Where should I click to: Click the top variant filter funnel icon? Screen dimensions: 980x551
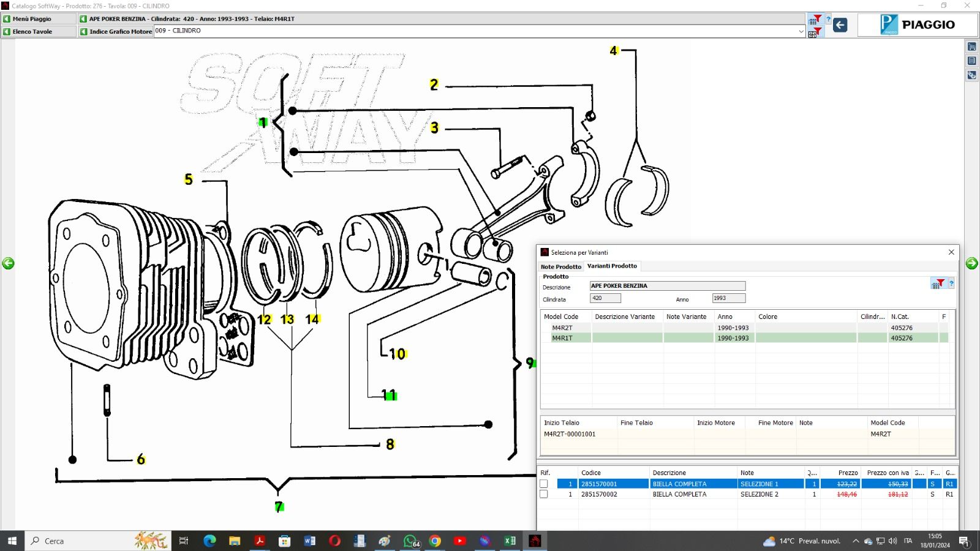pos(815,20)
